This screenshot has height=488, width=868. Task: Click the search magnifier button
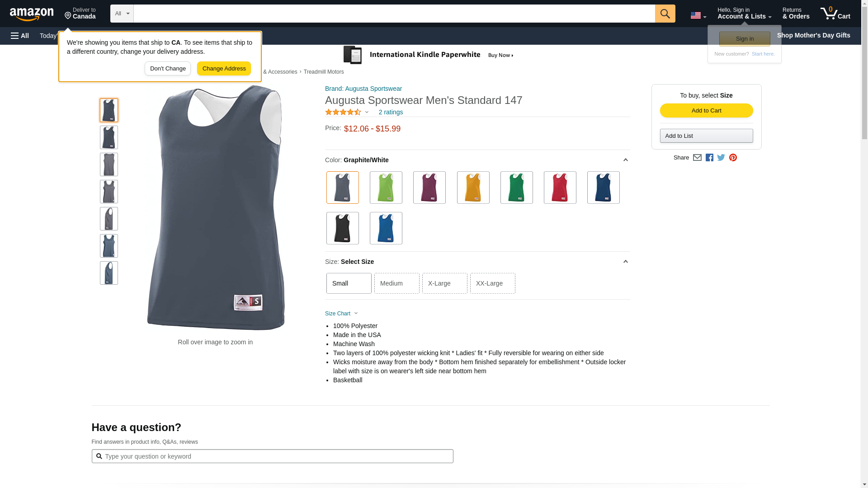tap(665, 14)
